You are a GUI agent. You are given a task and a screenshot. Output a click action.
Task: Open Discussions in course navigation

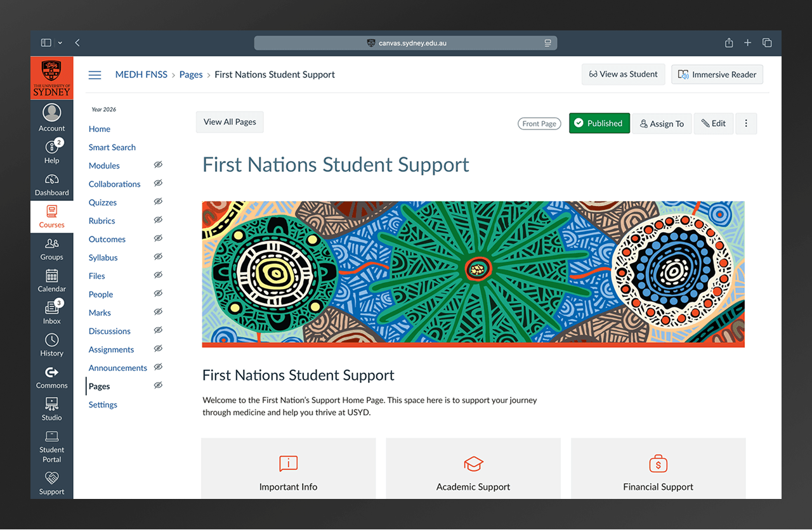[110, 331]
